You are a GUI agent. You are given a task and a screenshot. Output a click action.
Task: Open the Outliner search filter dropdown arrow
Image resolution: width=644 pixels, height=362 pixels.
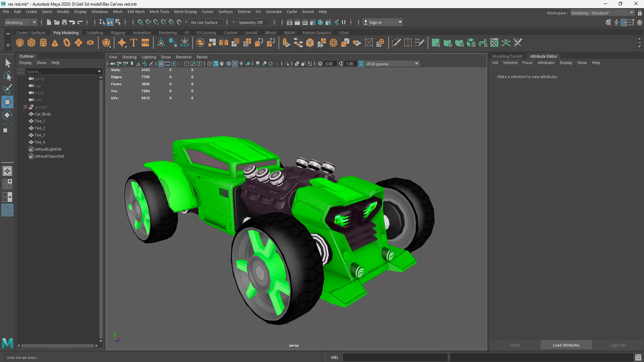(99, 71)
